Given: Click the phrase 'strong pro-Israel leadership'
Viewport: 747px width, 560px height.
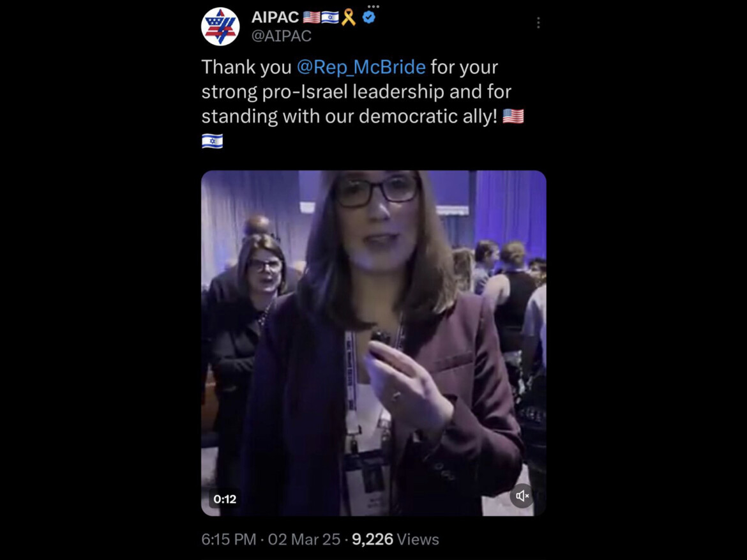Looking at the screenshot, I should pyautogui.click(x=322, y=91).
